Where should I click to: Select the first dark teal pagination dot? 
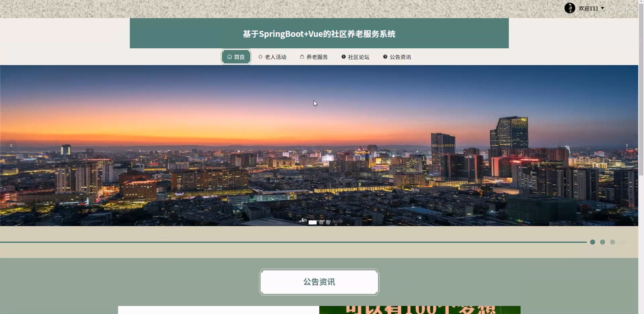[x=592, y=242]
